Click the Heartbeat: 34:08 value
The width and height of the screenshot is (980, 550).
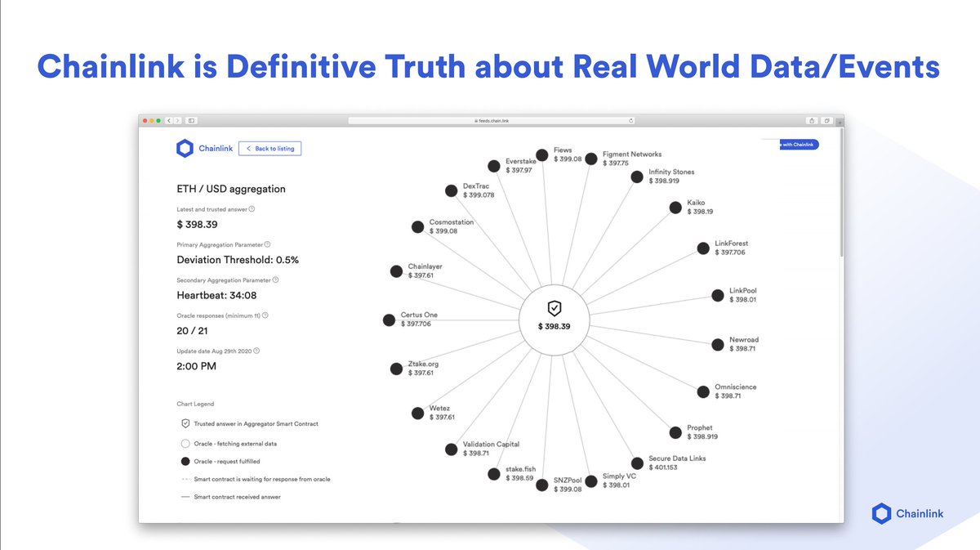(x=216, y=295)
